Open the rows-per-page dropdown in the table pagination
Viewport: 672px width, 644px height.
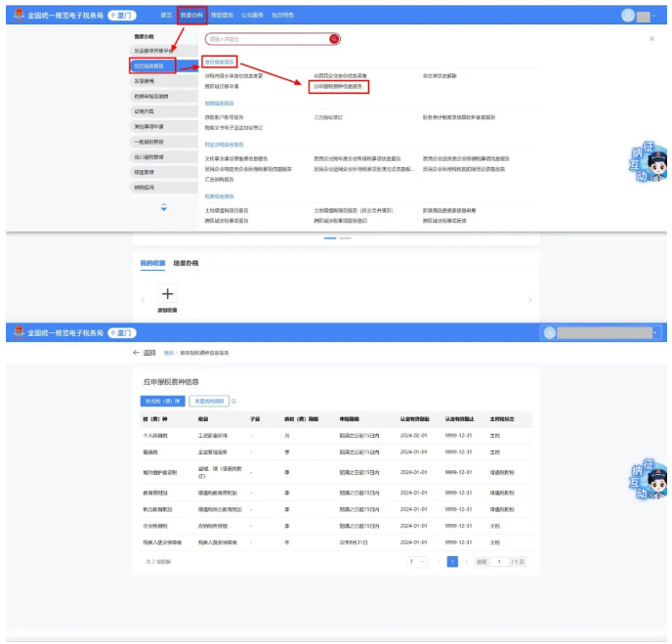418,562
